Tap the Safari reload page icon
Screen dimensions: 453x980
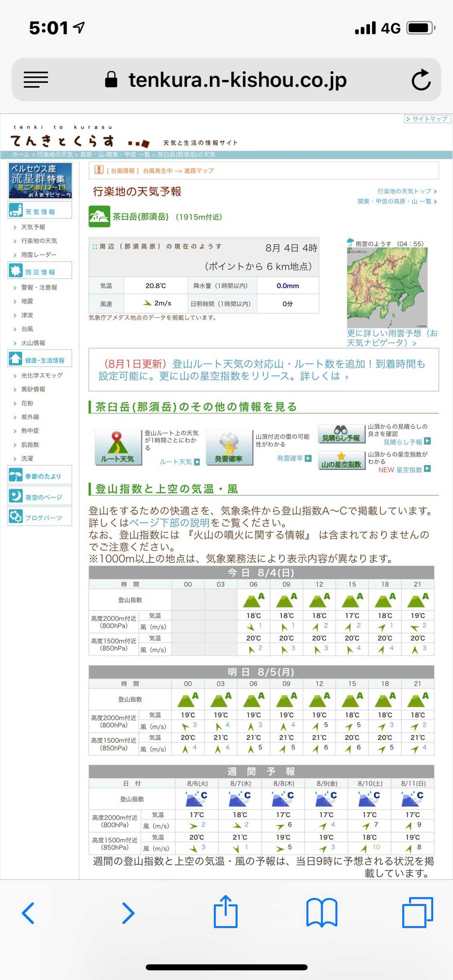pyautogui.click(x=421, y=80)
